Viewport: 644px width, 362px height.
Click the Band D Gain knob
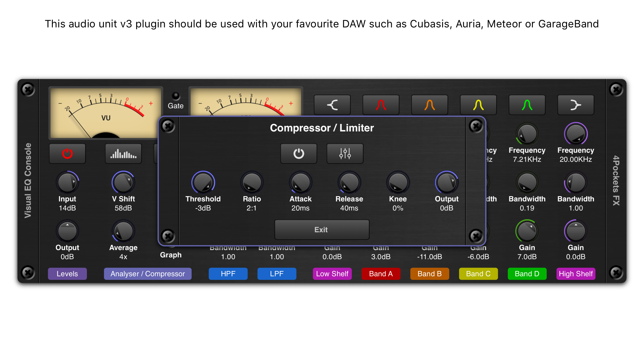click(527, 231)
